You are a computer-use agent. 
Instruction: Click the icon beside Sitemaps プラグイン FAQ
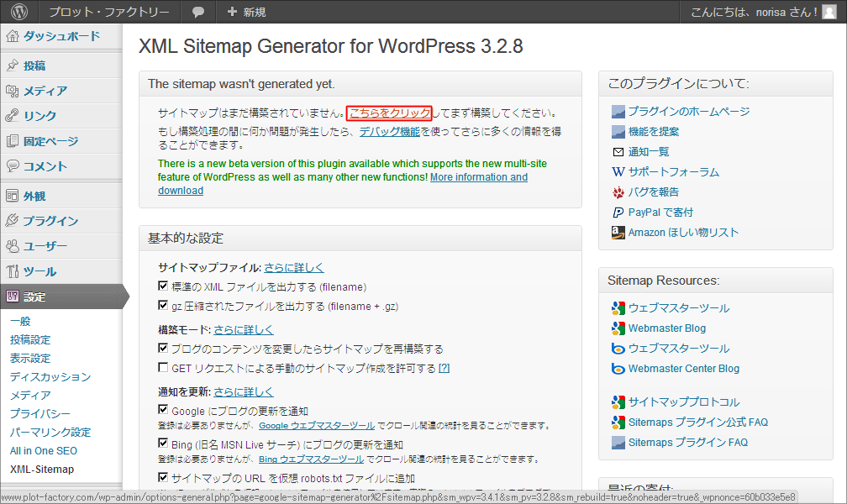pos(618,443)
